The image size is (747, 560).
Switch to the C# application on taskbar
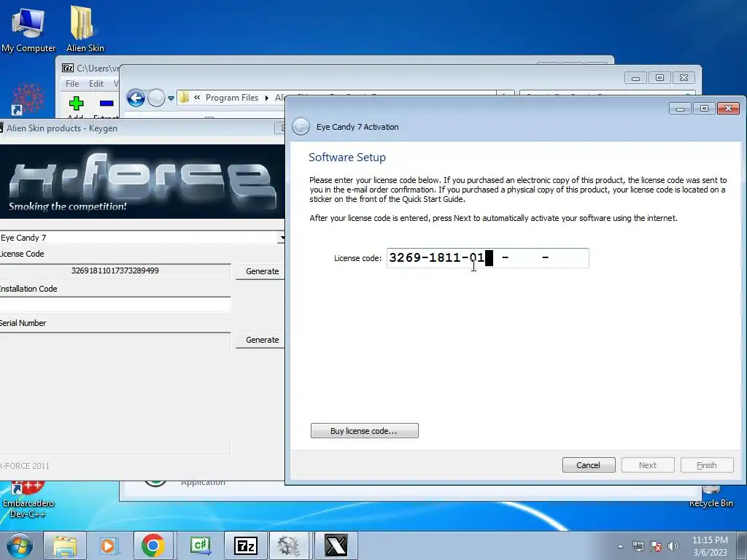[200, 545]
